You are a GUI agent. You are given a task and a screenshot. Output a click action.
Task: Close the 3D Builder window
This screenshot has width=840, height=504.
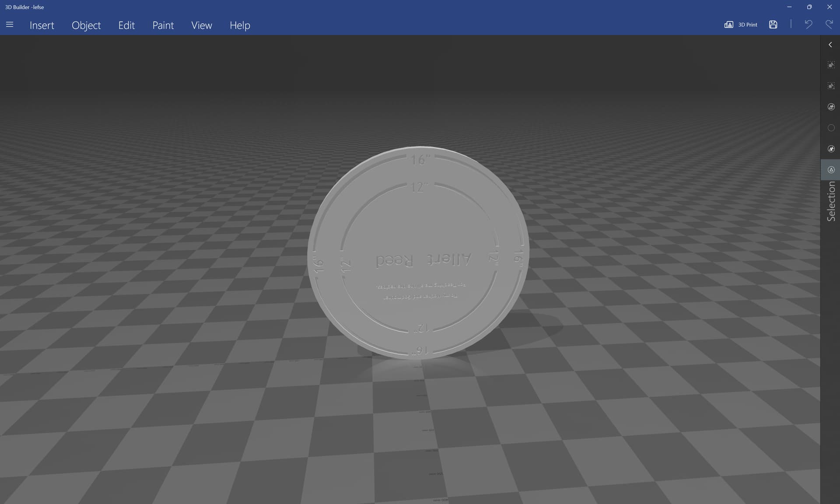[829, 7]
